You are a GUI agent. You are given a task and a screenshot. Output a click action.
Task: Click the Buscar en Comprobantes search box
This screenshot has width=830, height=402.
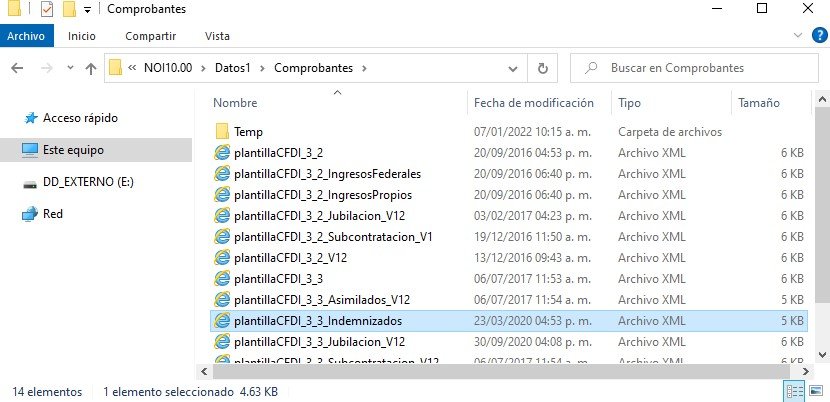(x=694, y=68)
